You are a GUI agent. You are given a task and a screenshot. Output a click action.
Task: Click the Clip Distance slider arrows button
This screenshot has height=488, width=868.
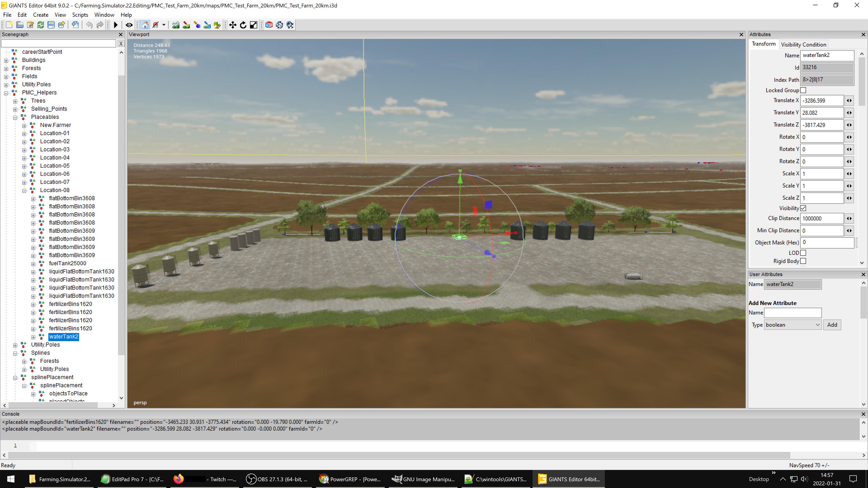tap(849, 218)
